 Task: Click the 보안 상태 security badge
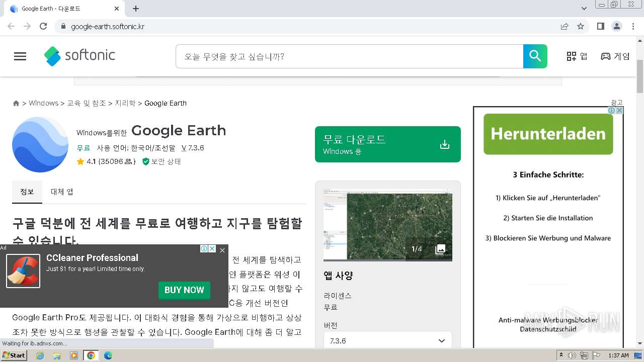161,161
